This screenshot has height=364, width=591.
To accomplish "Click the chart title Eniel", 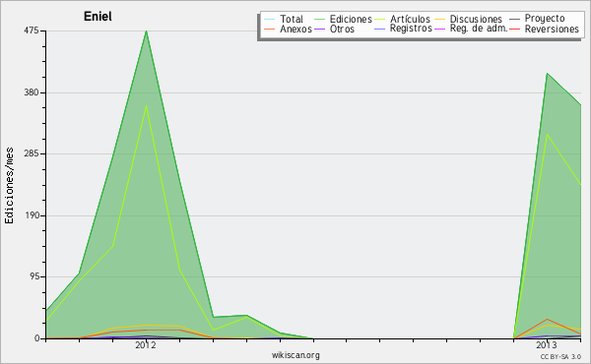I will click(x=98, y=17).
